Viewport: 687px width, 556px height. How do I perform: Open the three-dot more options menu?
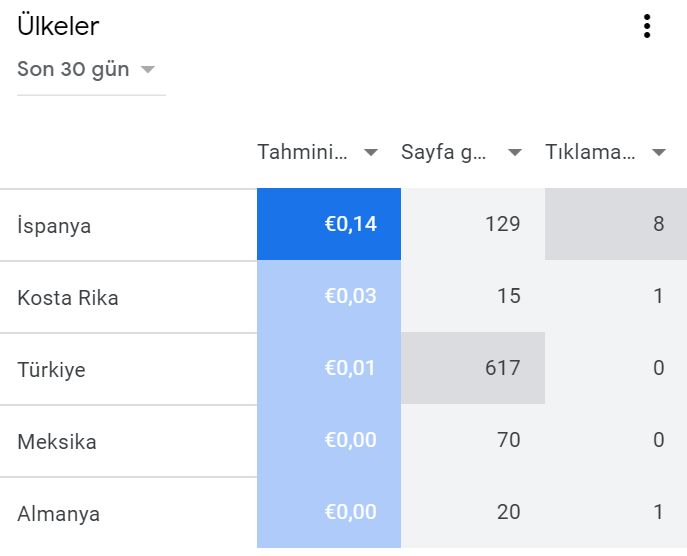pos(647,26)
